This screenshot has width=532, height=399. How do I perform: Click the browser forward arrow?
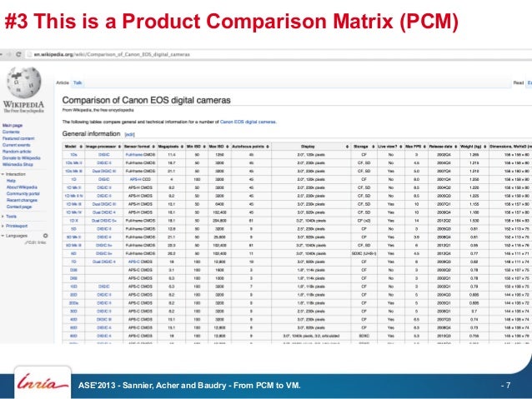pos(9,54)
